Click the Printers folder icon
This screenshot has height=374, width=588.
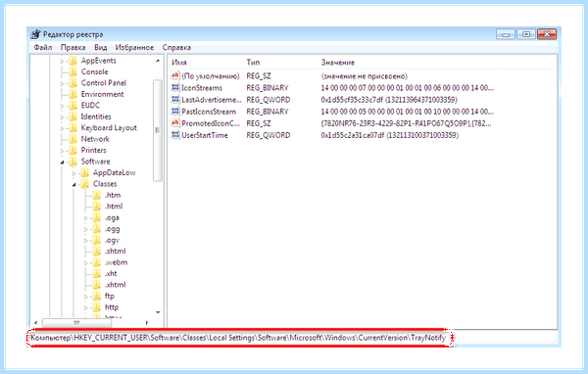(73, 151)
